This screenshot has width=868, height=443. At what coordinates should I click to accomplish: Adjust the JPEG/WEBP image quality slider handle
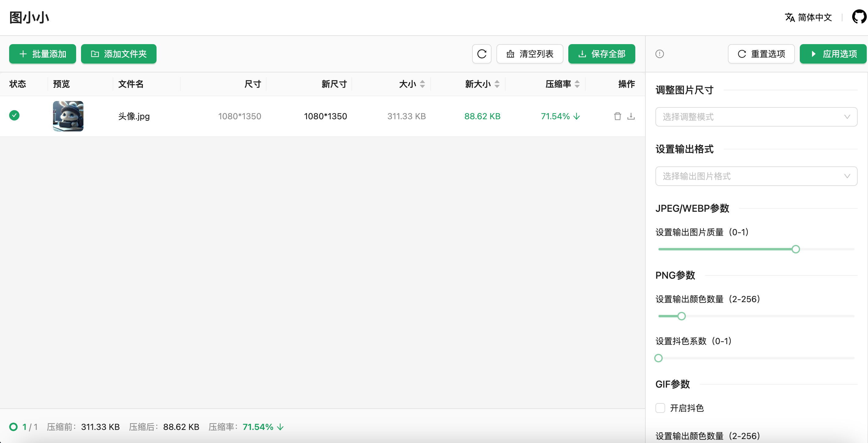pyautogui.click(x=796, y=249)
